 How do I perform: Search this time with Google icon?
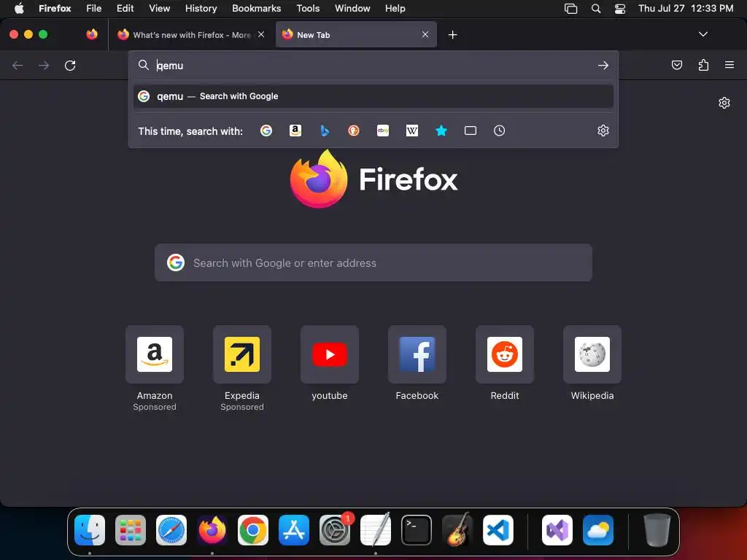266,131
